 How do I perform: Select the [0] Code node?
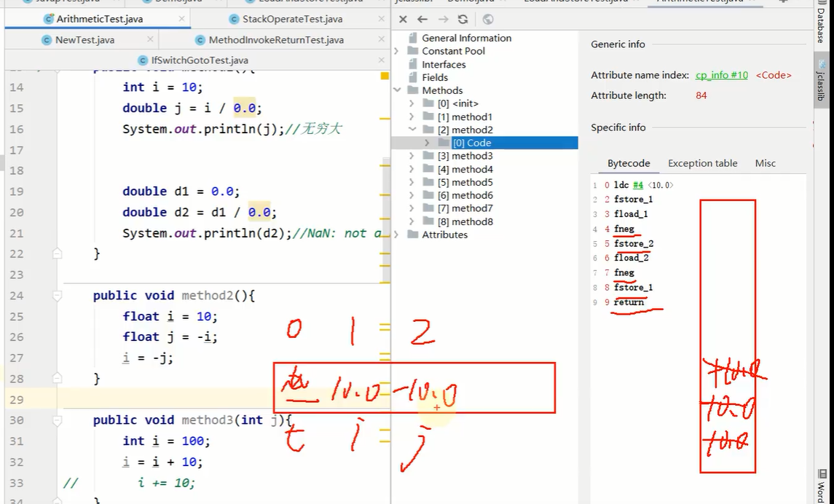(471, 143)
